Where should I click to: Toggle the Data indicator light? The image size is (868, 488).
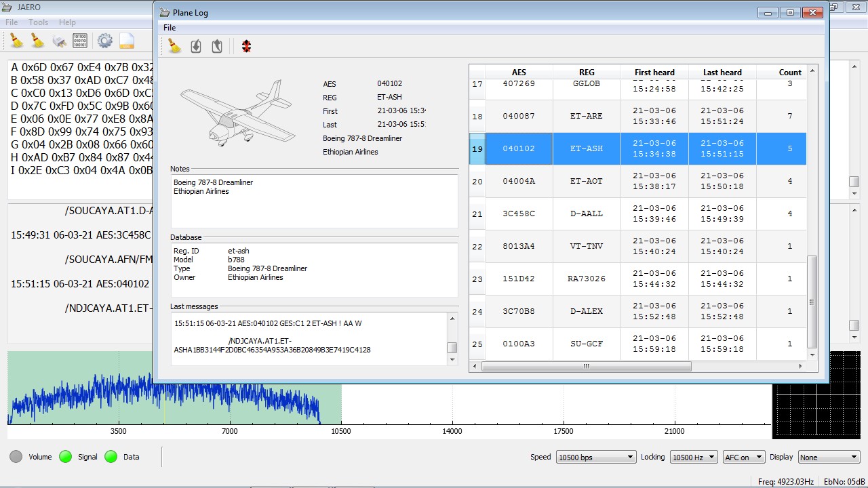coord(111,457)
